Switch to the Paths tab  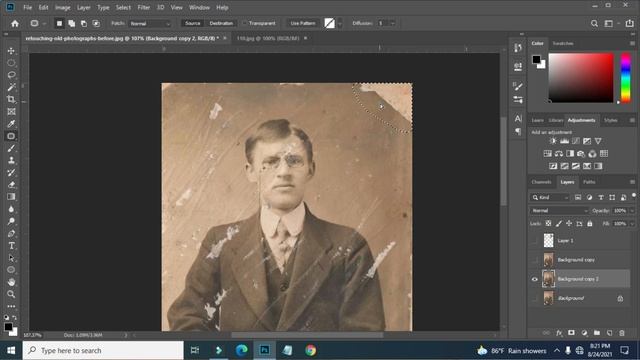589,182
